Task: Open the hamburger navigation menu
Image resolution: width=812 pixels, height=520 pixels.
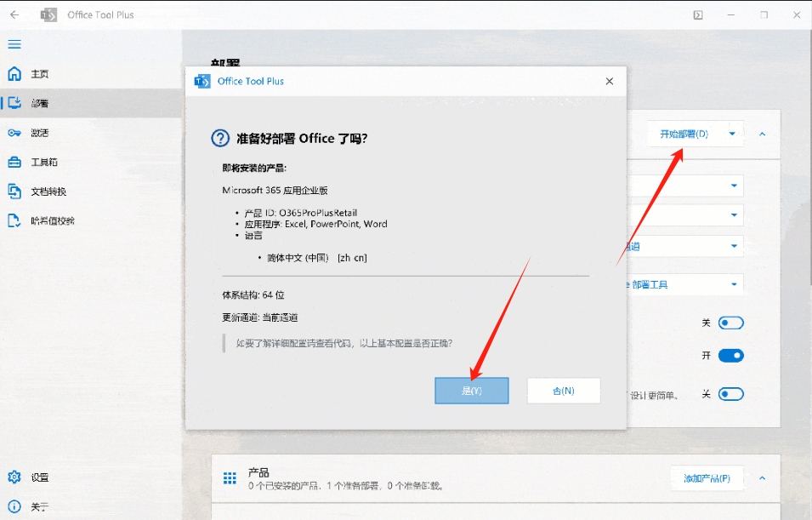Action: [14, 44]
